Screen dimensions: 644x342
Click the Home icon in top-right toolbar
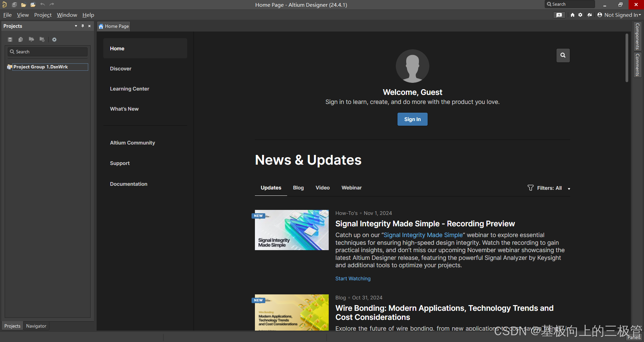click(573, 15)
